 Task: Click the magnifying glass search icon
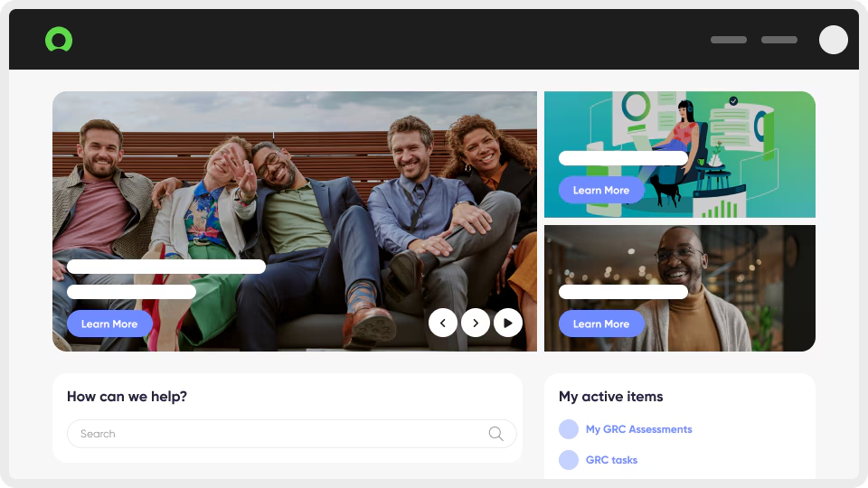pos(496,434)
